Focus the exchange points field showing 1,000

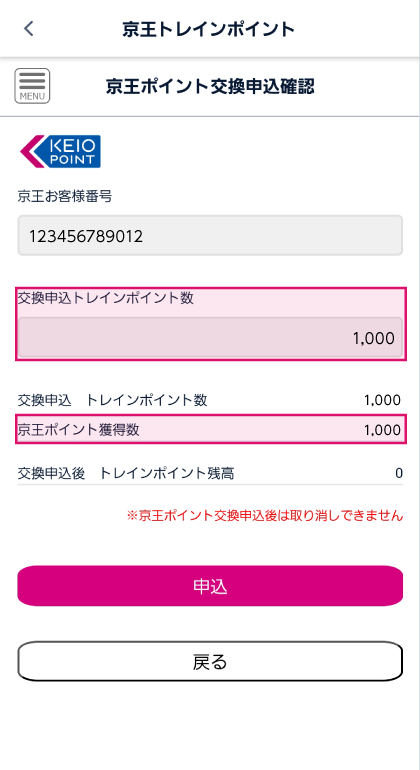[x=210, y=337]
